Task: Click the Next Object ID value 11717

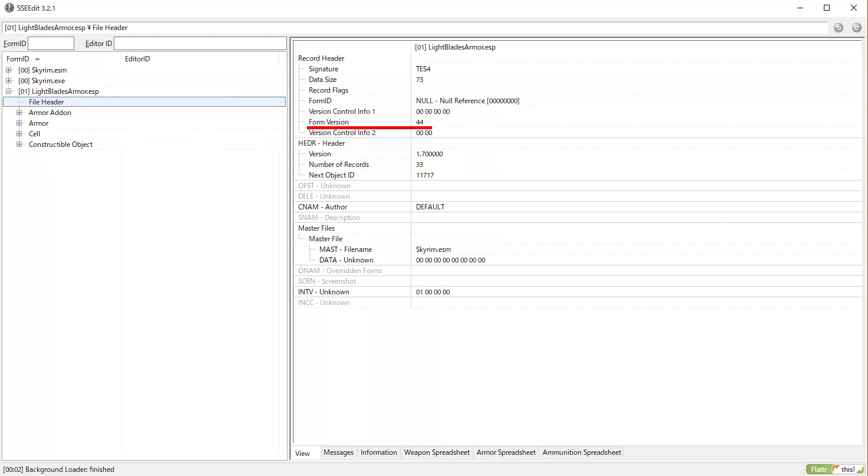Action: coord(425,175)
